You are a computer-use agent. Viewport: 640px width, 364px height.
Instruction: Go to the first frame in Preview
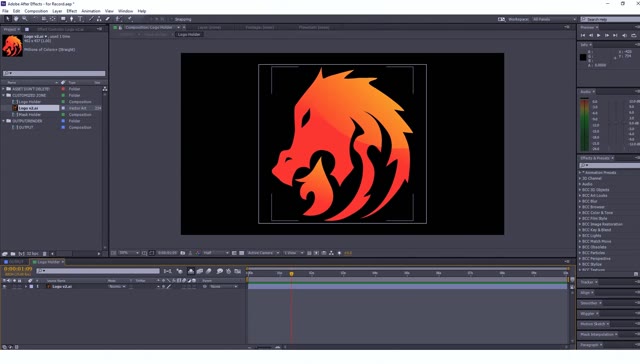click(583, 36)
